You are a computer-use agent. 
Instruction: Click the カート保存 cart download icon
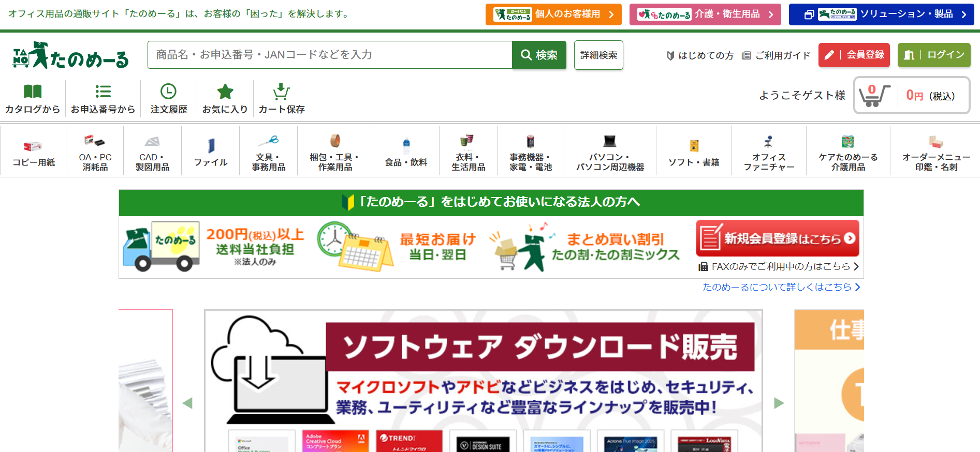coord(281,92)
